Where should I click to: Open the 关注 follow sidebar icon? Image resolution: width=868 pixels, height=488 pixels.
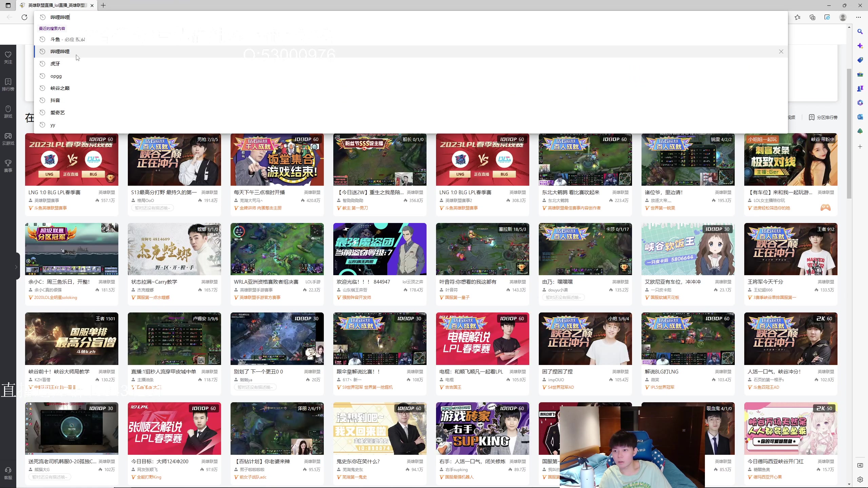tap(8, 58)
